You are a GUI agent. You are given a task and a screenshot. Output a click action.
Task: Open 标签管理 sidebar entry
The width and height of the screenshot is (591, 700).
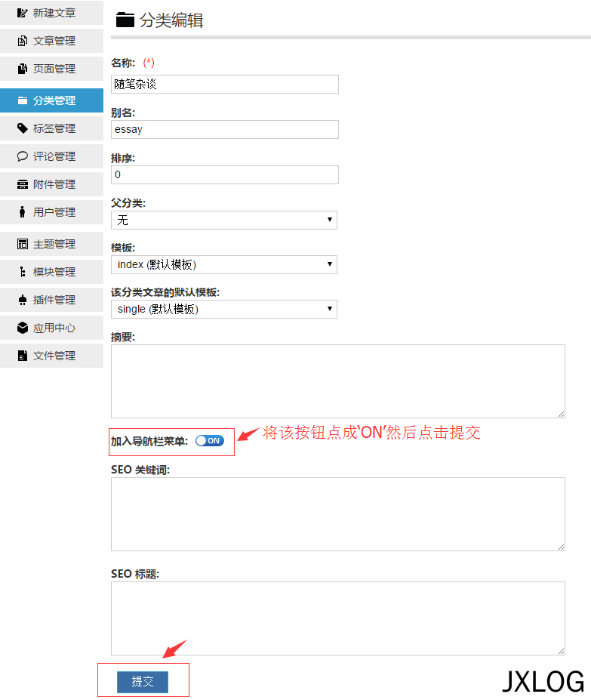(x=52, y=128)
